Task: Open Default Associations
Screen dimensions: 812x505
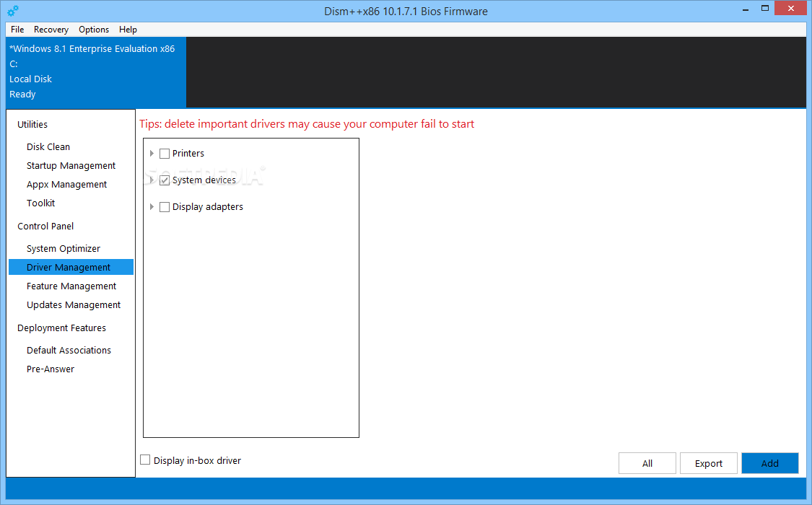Action: (x=69, y=351)
